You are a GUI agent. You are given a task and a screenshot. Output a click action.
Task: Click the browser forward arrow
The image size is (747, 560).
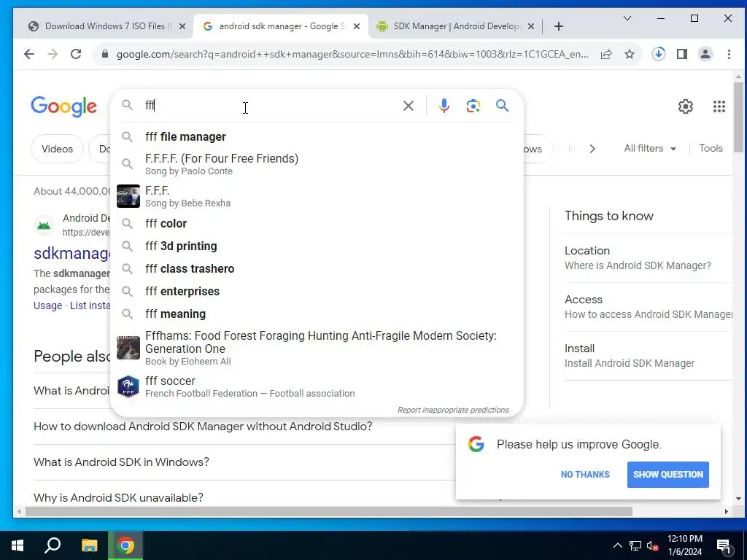click(53, 54)
